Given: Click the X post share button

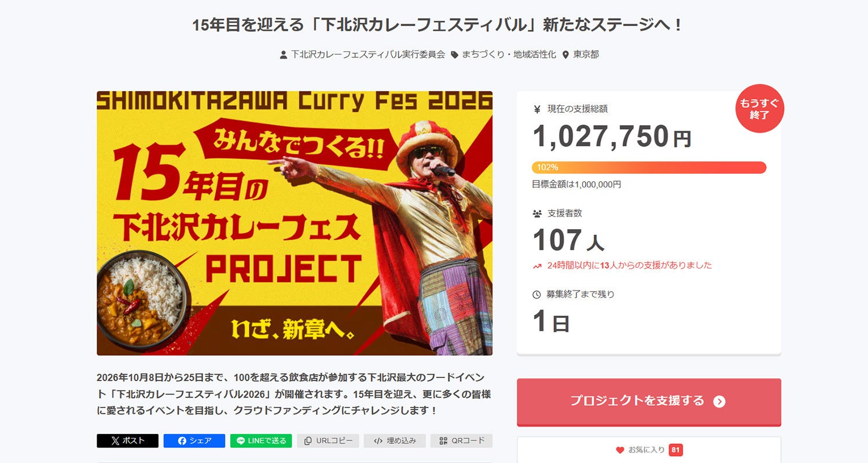Looking at the screenshot, I should coord(127,440).
